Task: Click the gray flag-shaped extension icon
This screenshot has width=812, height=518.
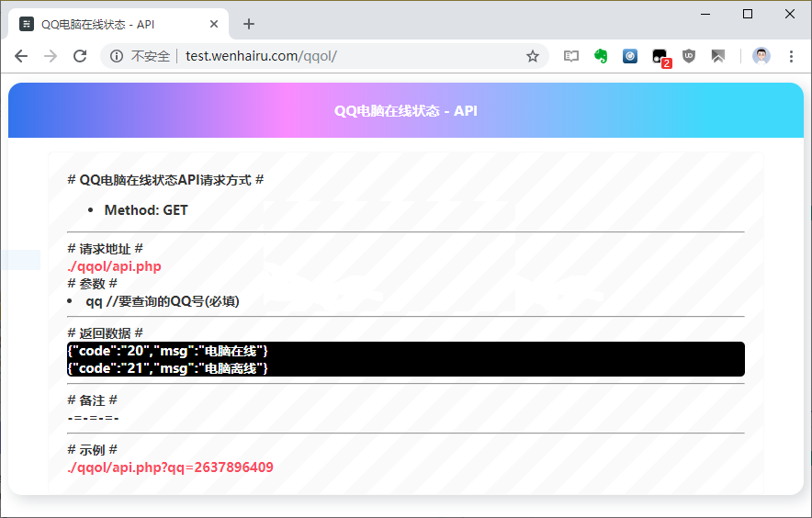Action: click(x=717, y=56)
